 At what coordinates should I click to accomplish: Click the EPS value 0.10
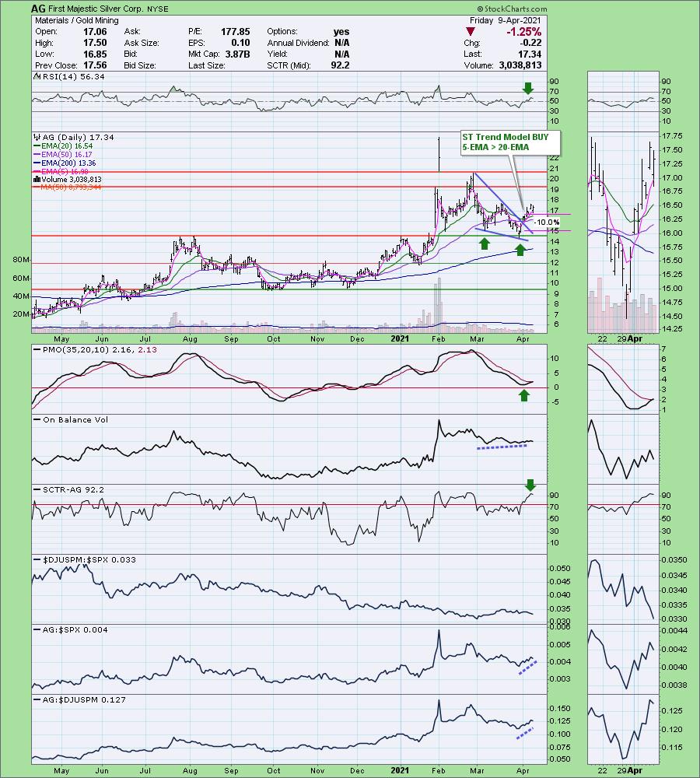pos(240,43)
